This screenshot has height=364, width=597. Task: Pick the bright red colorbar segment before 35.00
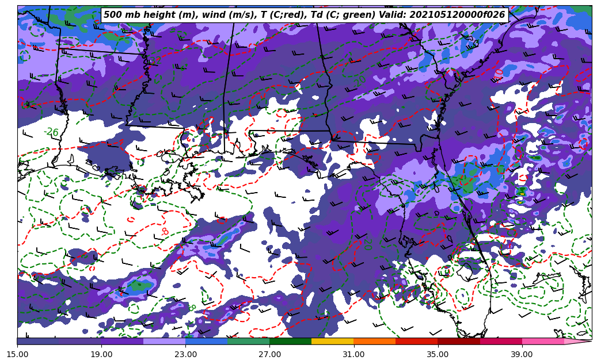click(416, 342)
